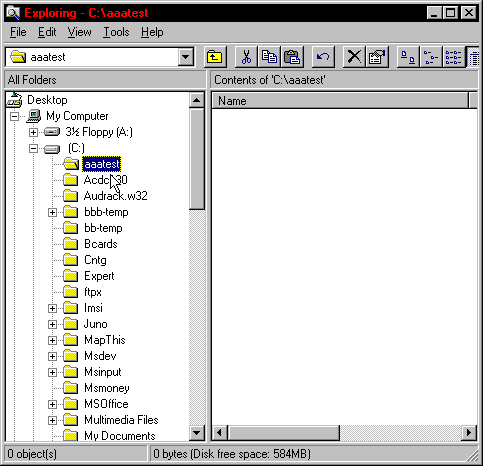
Task: Select the Expert folder
Action: [x=99, y=276]
